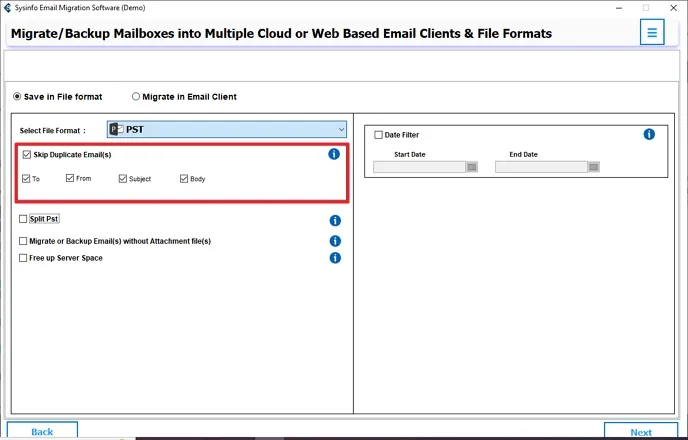Click info icon beside Date Filter
The height and width of the screenshot is (440, 688).
pos(649,134)
